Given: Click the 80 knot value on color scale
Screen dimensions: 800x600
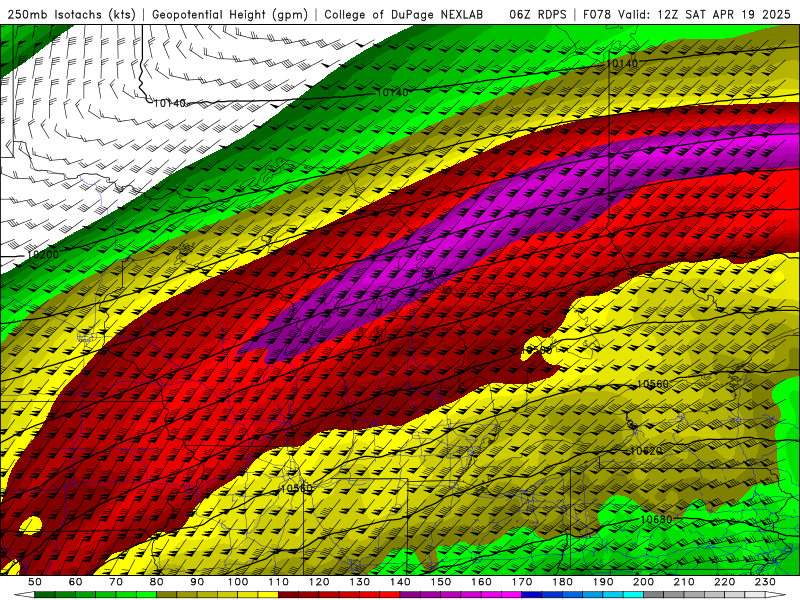Looking at the screenshot, I should coord(157,582).
